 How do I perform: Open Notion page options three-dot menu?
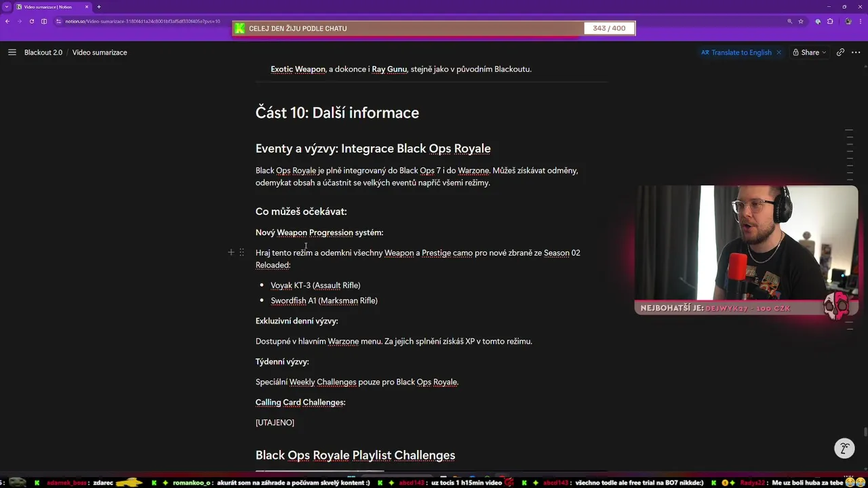click(854, 52)
